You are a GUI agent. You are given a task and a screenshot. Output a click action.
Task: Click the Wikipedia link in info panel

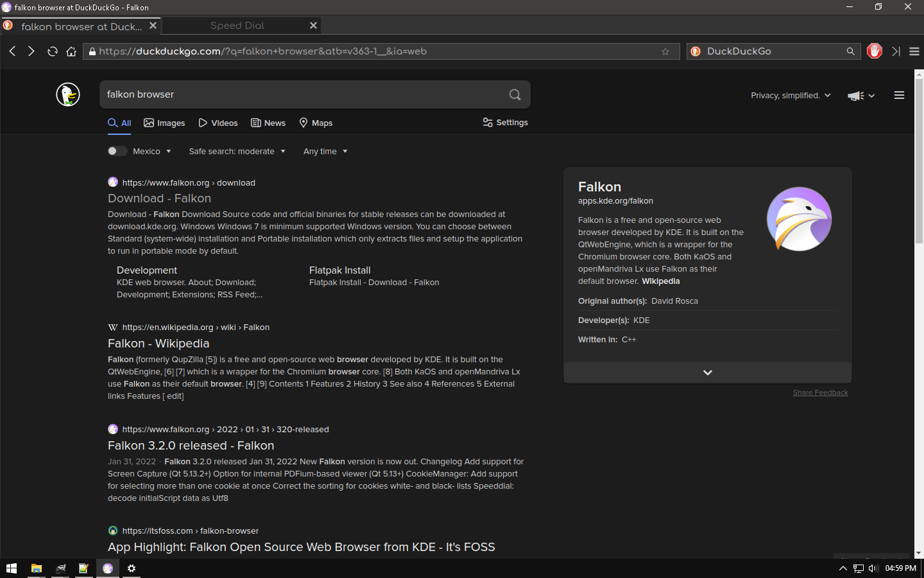[661, 281]
